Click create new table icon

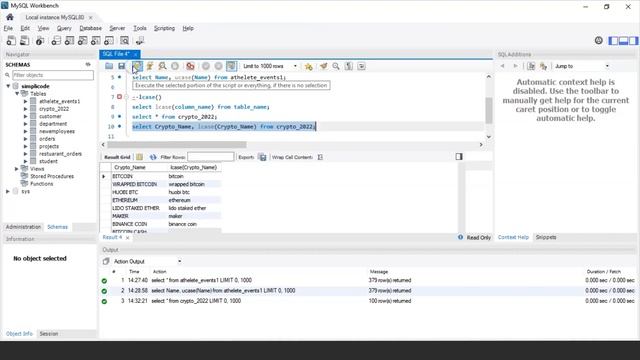[69, 40]
